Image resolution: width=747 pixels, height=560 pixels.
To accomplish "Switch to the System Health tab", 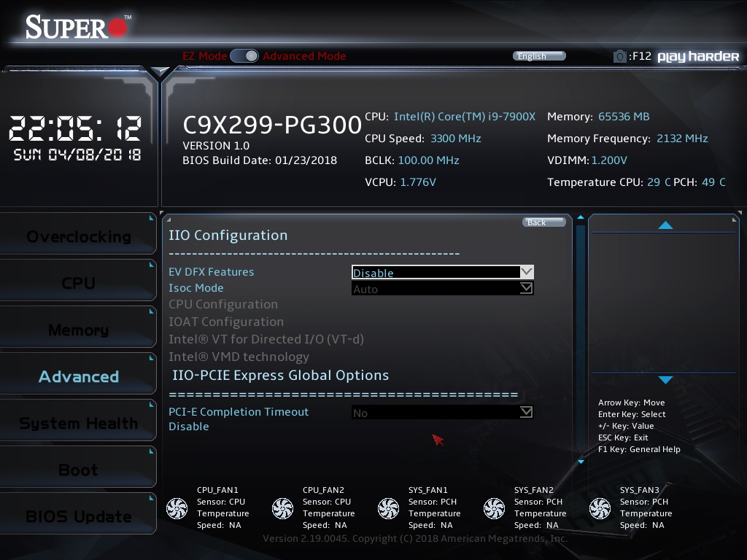I will click(x=78, y=424).
